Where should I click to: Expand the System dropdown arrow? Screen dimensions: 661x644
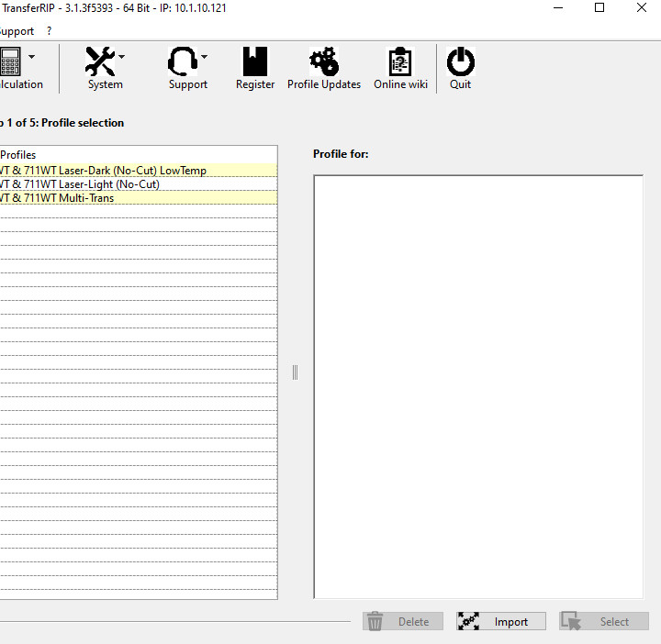click(122, 57)
